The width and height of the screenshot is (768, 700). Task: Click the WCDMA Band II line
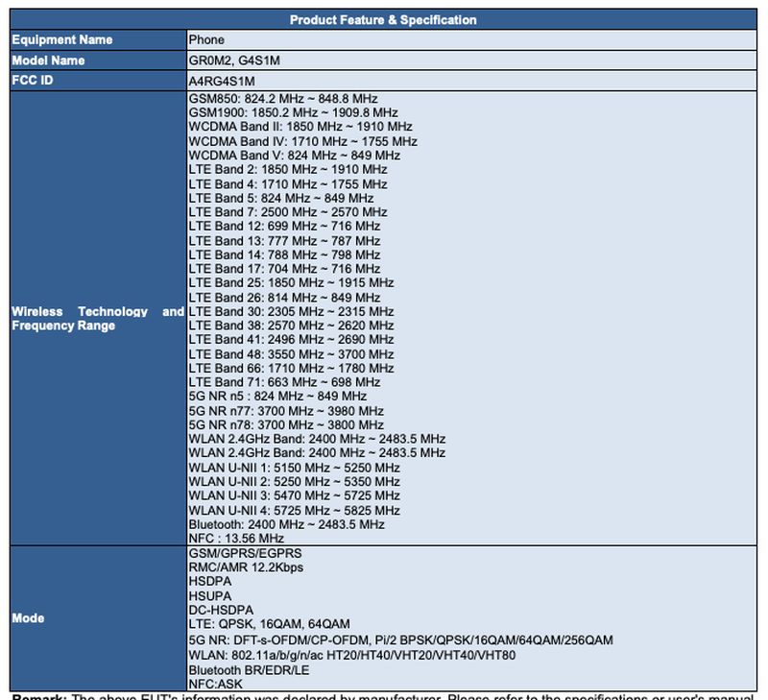coord(300,127)
